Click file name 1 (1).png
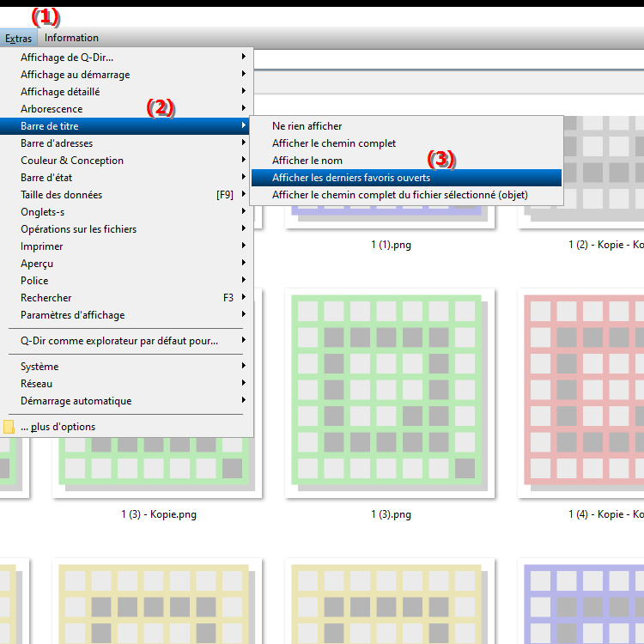This screenshot has width=644, height=644. point(391,245)
